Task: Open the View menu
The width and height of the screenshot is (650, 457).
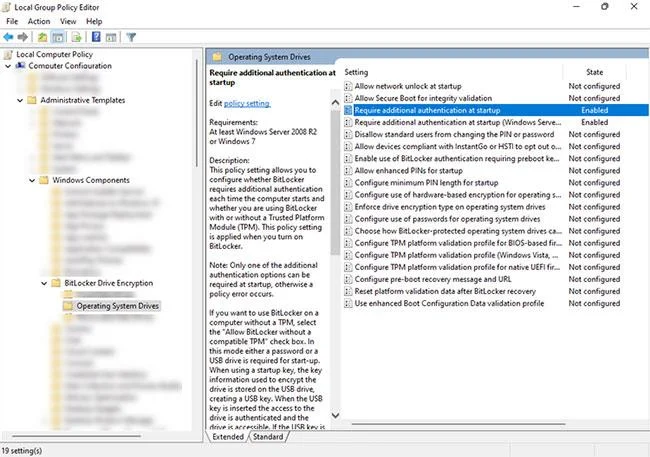Action: coord(68,21)
